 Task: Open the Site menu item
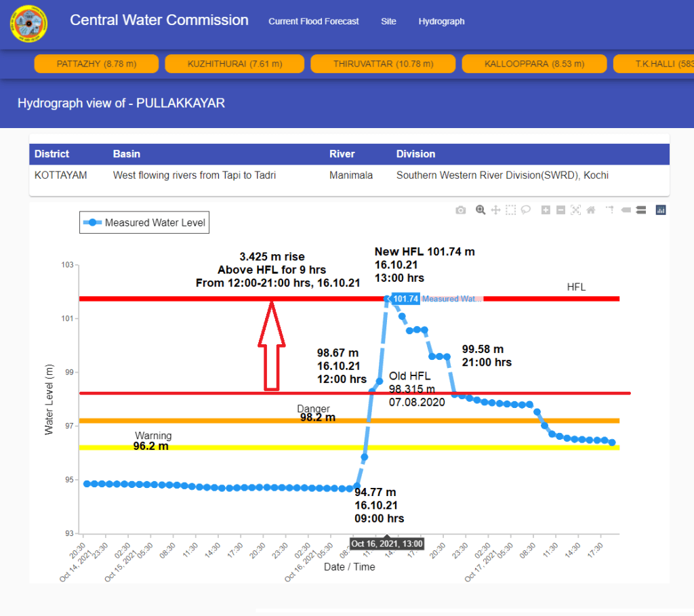388,22
